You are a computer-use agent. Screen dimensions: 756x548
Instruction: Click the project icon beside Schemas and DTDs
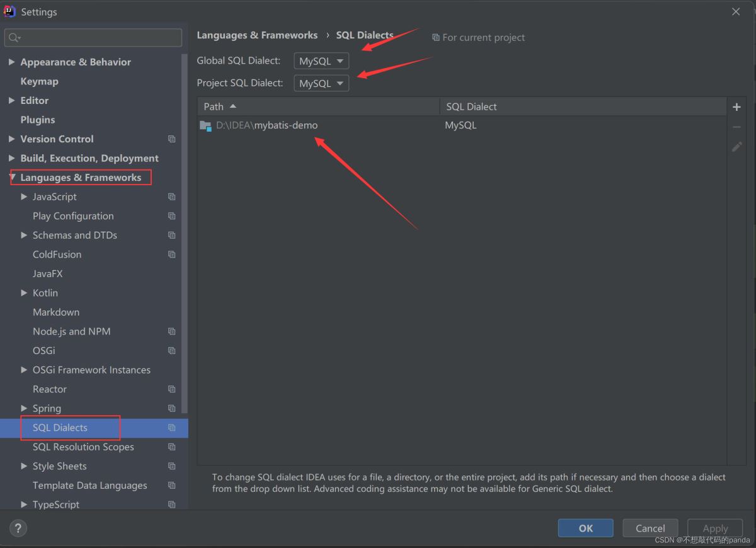(171, 236)
